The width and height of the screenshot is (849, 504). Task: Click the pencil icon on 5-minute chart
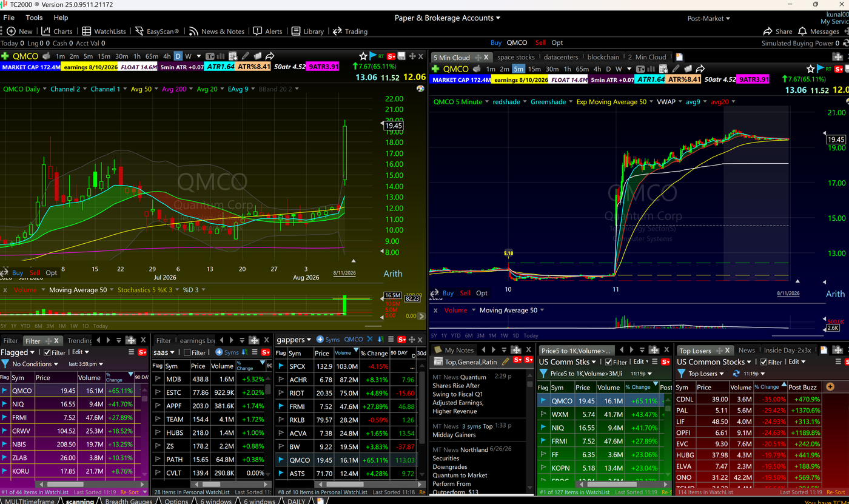click(676, 69)
